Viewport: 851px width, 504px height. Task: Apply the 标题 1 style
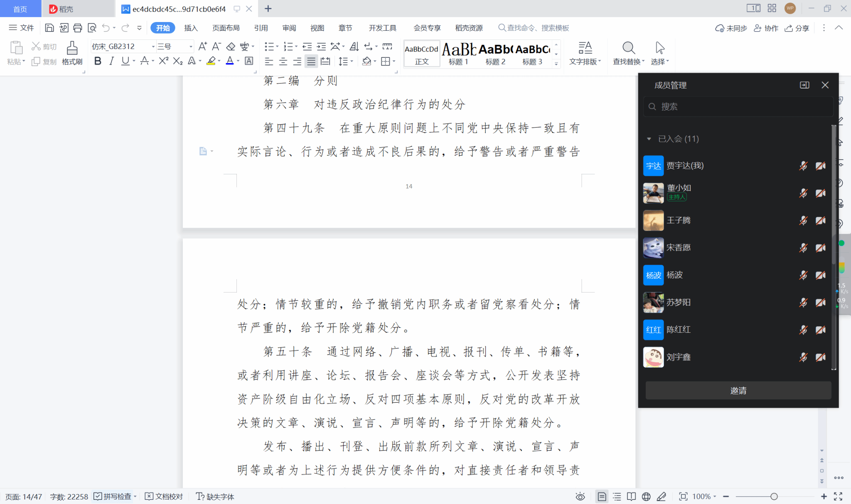[458, 54]
